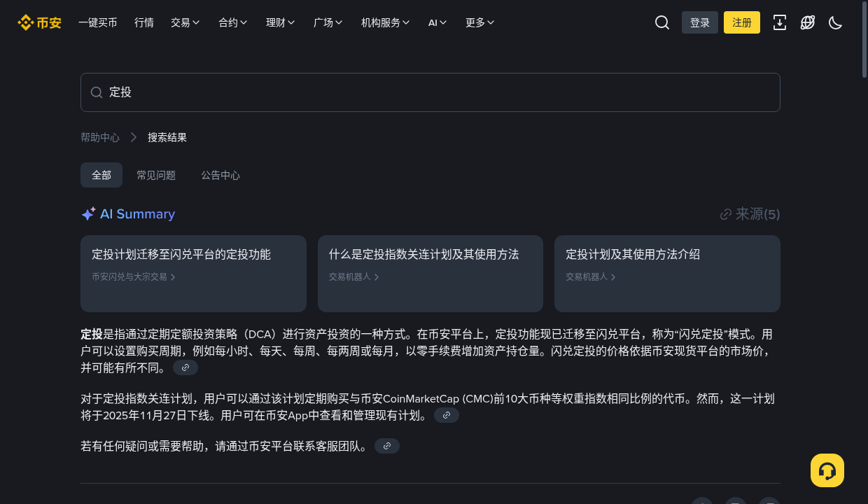
Task: Click 交易机器人 under 什么是定投指数关连计划 card
Action: [354, 277]
